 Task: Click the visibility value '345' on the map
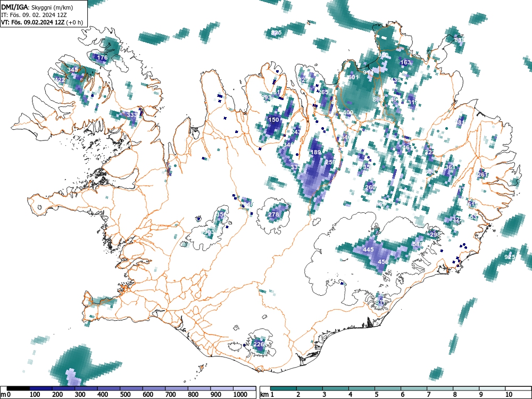click(x=72, y=70)
